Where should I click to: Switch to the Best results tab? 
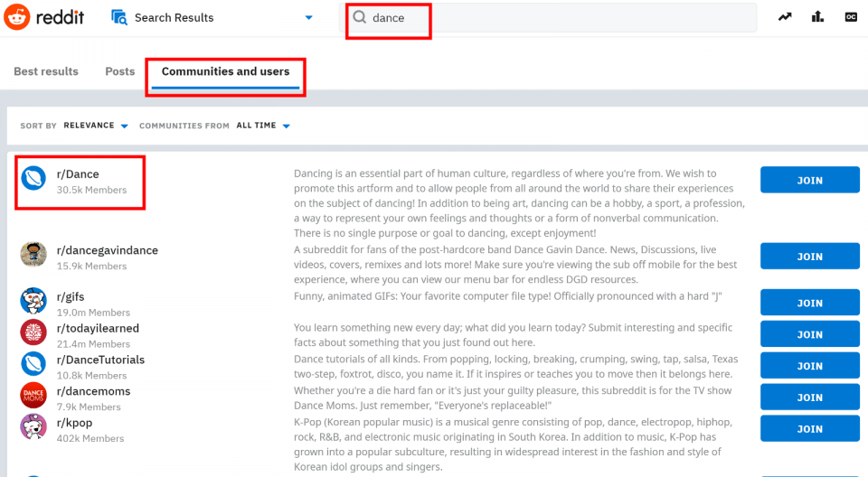[x=46, y=71]
